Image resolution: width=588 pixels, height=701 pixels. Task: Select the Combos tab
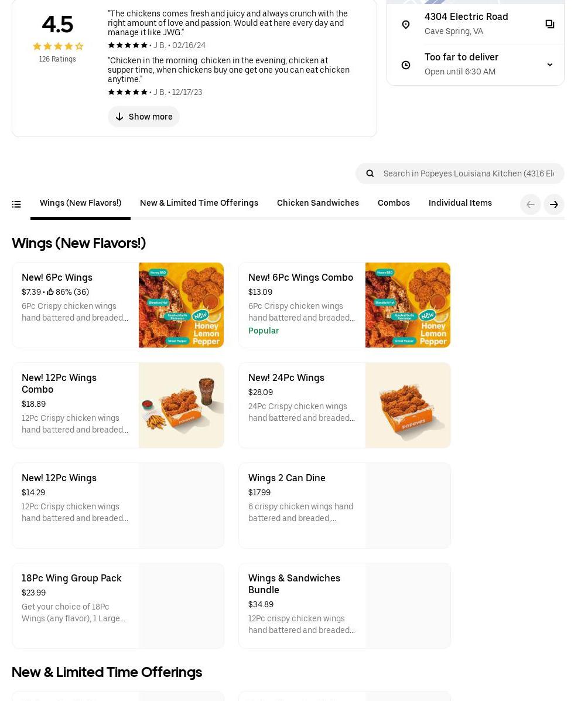394,203
